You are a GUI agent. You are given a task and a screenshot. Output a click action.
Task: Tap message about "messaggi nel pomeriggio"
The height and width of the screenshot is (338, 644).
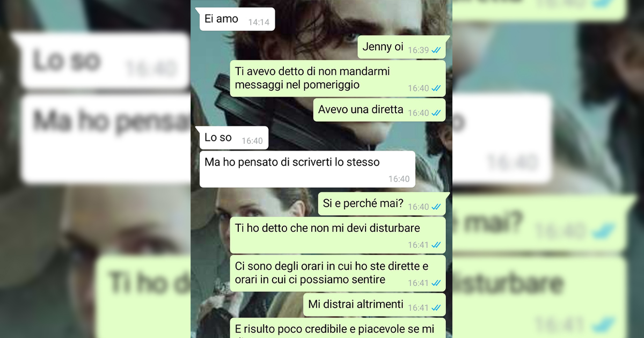tap(338, 78)
